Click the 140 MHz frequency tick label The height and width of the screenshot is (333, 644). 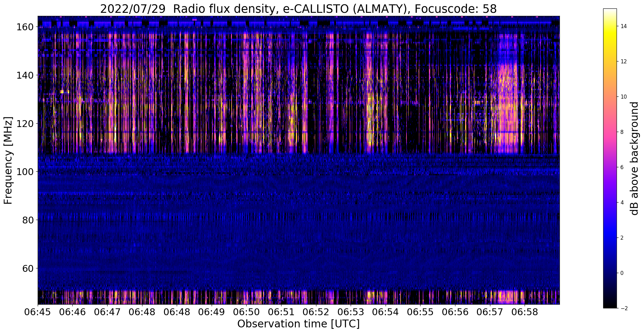(x=25, y=76)
